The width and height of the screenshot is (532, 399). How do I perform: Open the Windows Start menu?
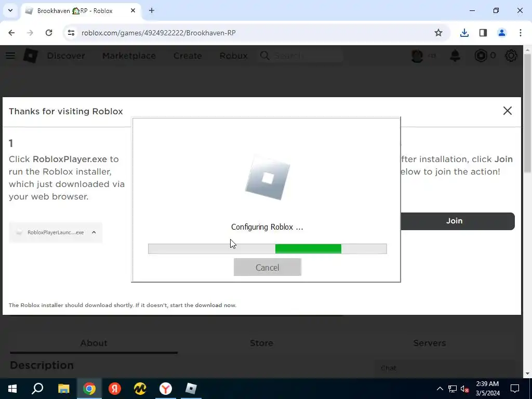12,389
